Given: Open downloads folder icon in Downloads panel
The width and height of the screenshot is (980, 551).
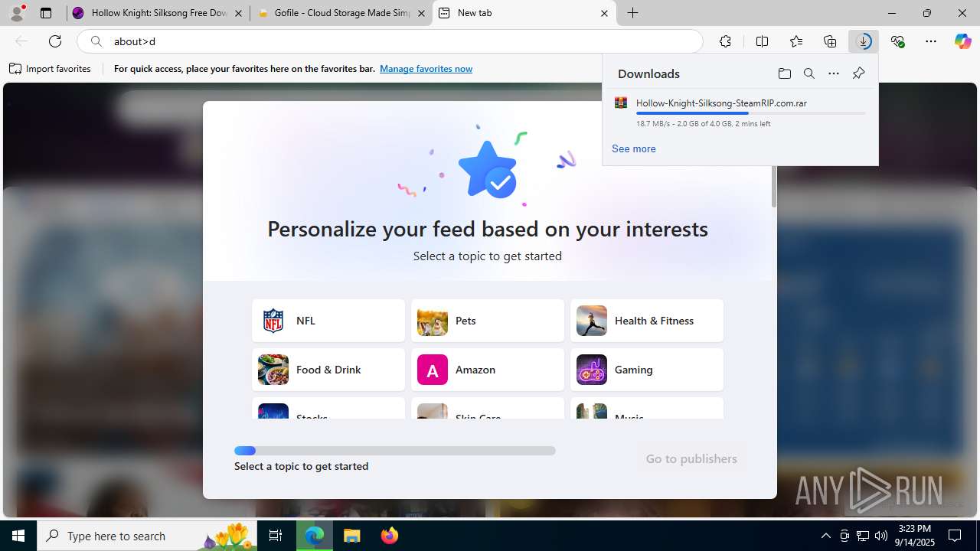Looking at the screenshot, I should 784,73.
